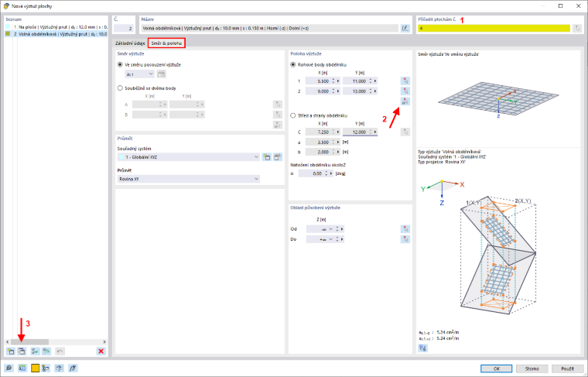Click the select-all checkmarks icon below list
This screenshot has width=588, height=377.
36,351
